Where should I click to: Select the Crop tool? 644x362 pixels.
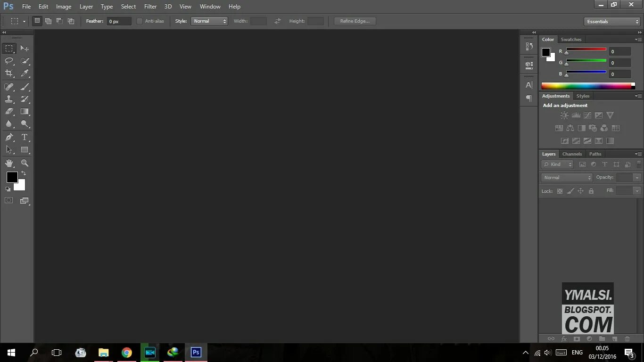(x=9, y=73)
